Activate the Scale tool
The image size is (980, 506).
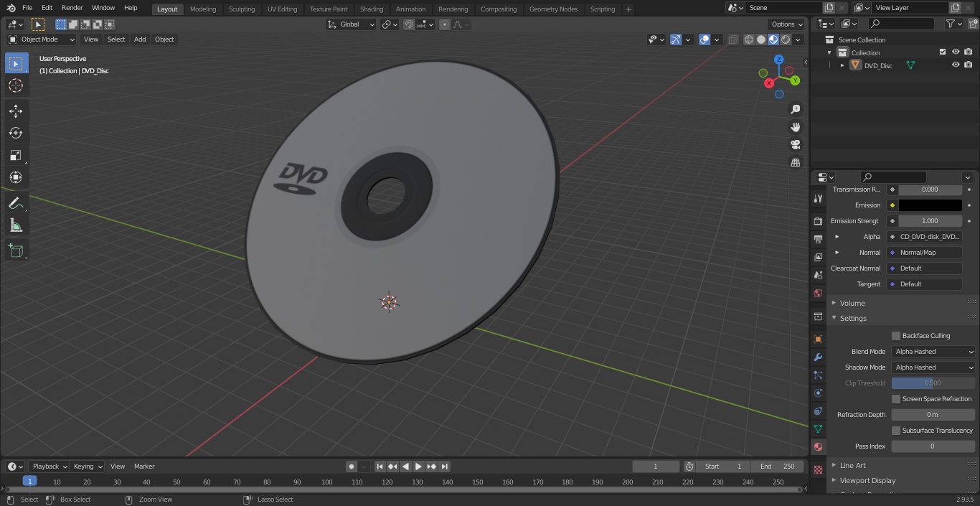pyautogui.click(x=16, y=155)
